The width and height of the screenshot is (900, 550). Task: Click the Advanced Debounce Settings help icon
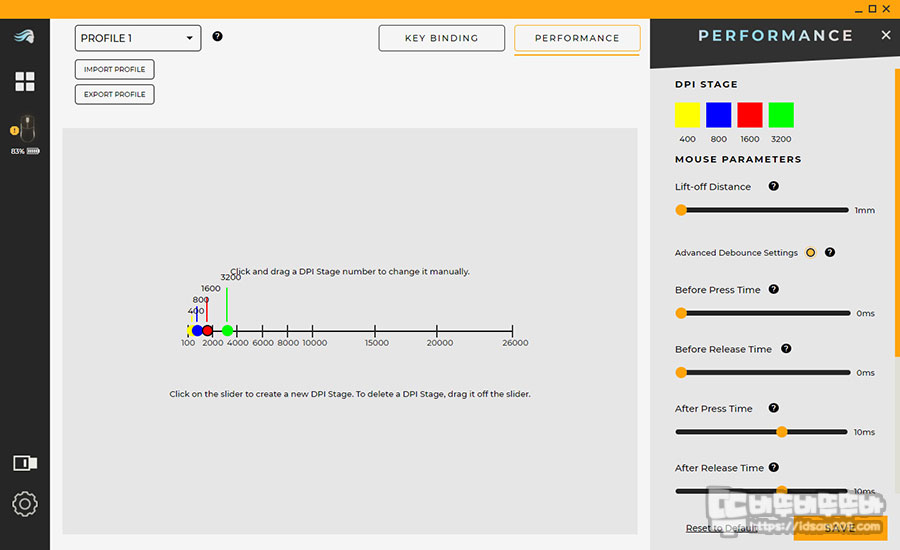pos(830,252)
